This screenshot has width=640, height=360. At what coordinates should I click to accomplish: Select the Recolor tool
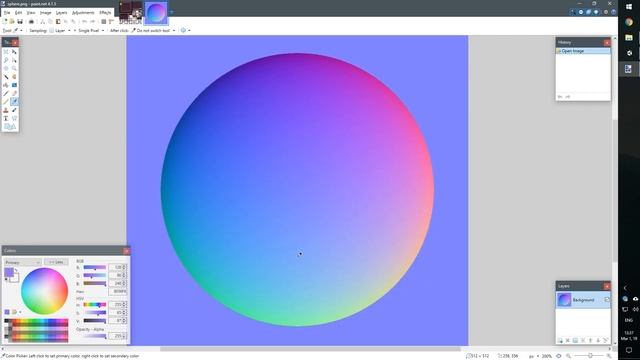(14, 110)
